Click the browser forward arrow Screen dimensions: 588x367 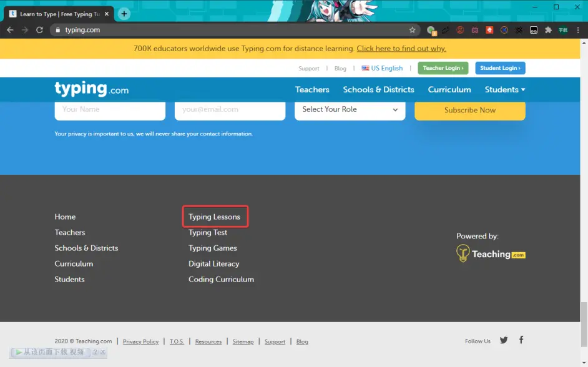(x=25, y=30)
